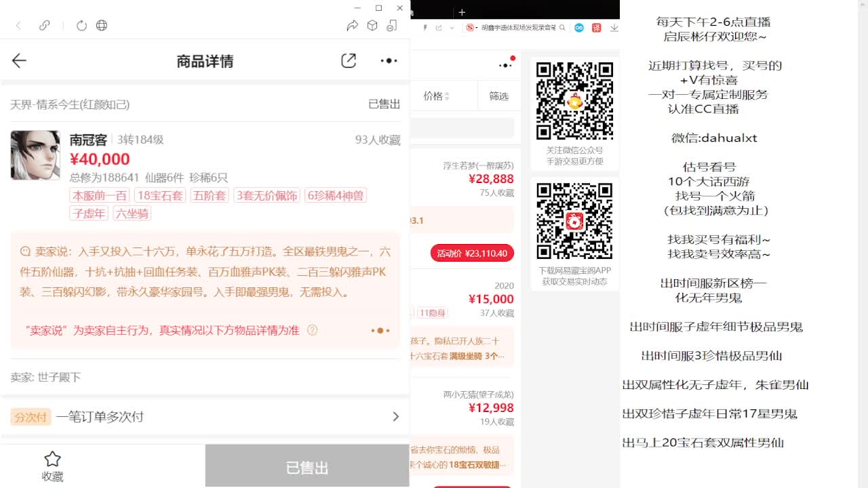868x488 pixels.
Task: Click the seller comment page dots indicator
Action: (x=380, y=331)
